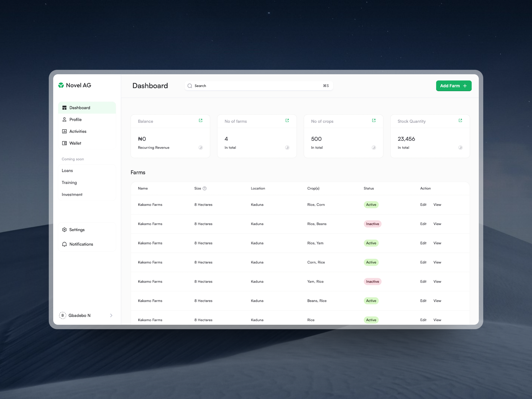Click the Novel AG leaf logo

[x=61, y=85]
